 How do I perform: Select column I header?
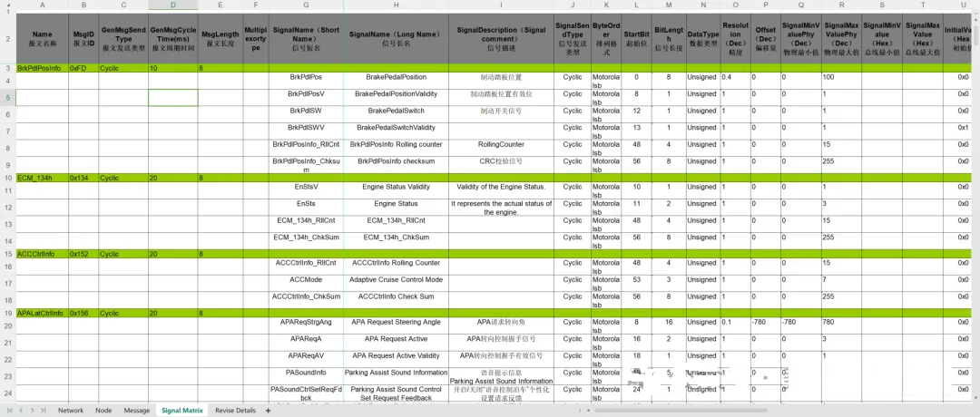[x=501, y=5]
